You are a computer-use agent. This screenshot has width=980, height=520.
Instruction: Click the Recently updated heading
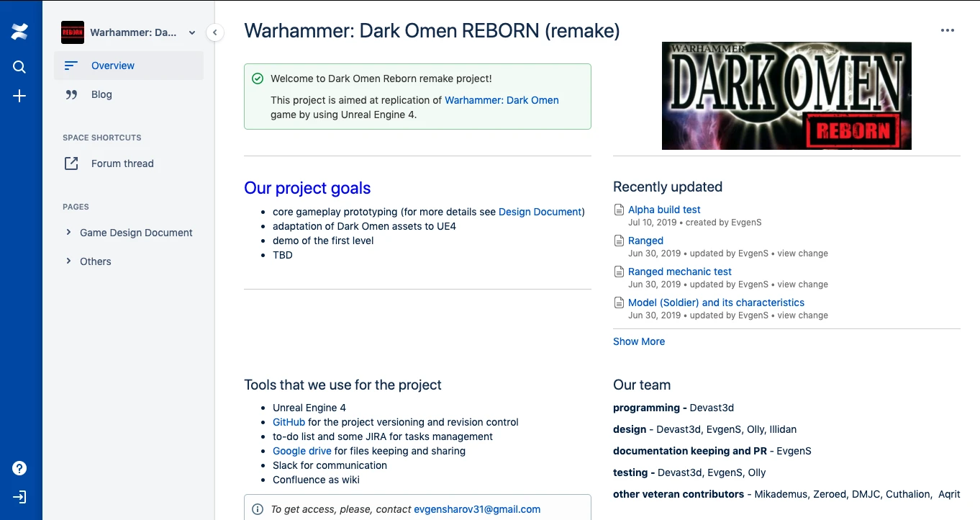[668, 187]
